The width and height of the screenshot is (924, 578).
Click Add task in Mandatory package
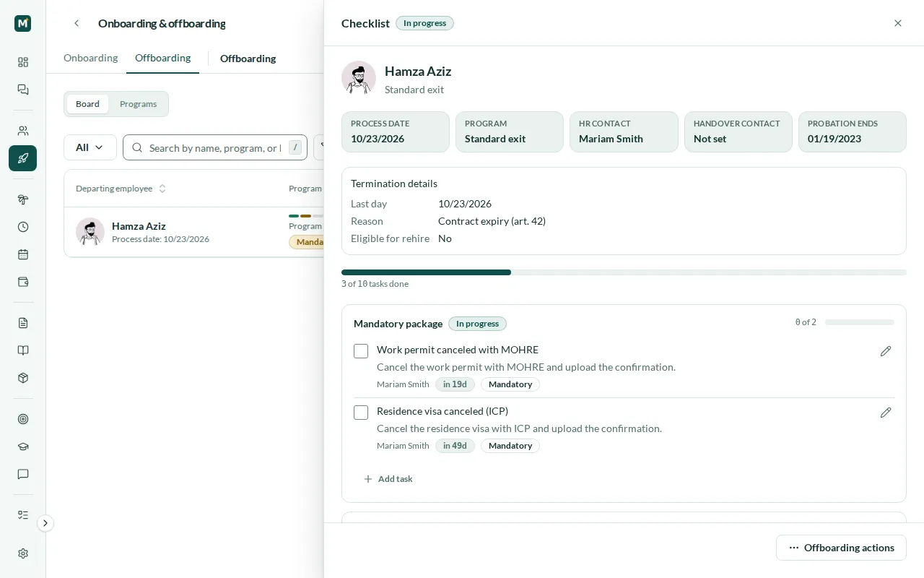click(x=388, y=479)
